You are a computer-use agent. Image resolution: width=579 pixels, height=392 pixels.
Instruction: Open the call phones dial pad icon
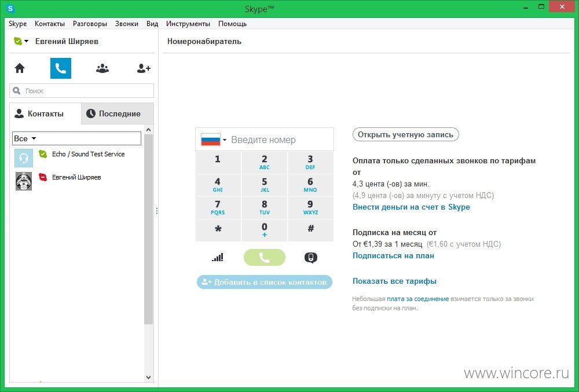(x=61, y=68)
